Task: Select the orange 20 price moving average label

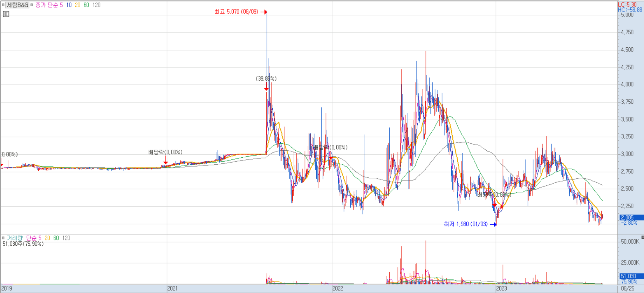Action: click(x=77, y=5)
